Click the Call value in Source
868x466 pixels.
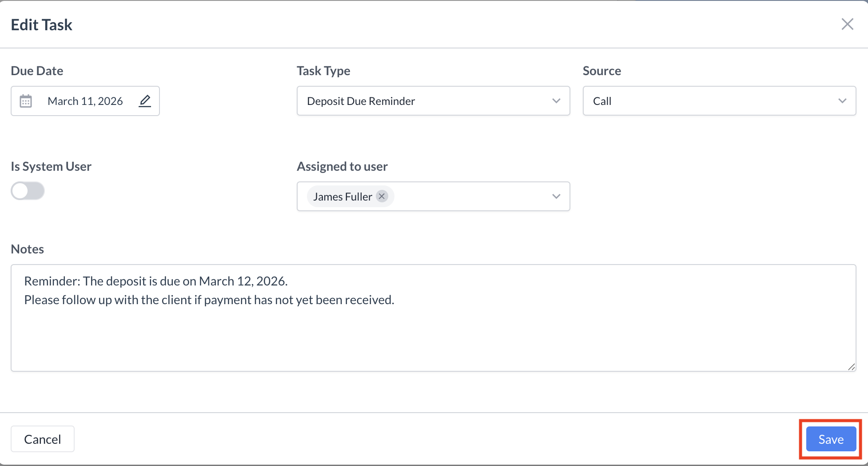click(602, 101)
